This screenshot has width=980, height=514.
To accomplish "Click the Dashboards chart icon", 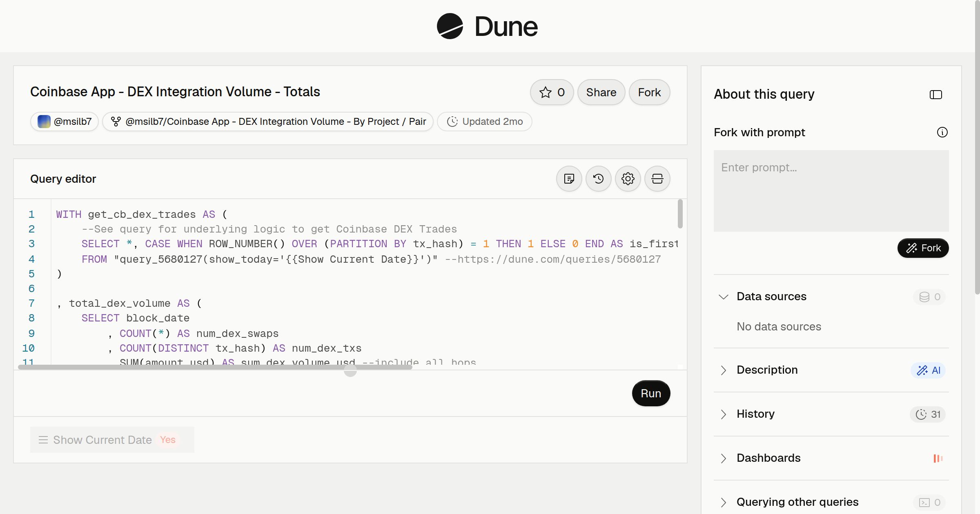I will pyautogui.click(x=938, y=459).
